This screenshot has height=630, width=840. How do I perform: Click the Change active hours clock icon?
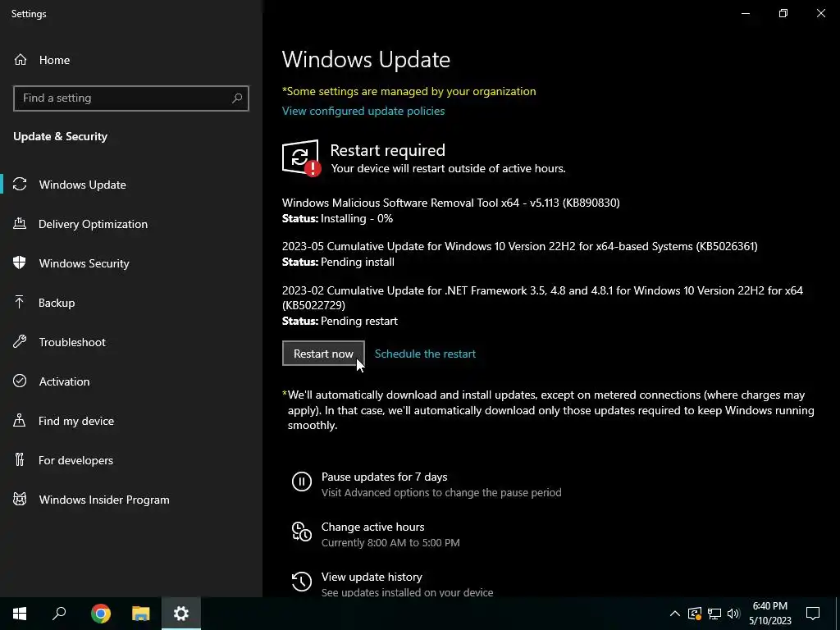point(302,532)
